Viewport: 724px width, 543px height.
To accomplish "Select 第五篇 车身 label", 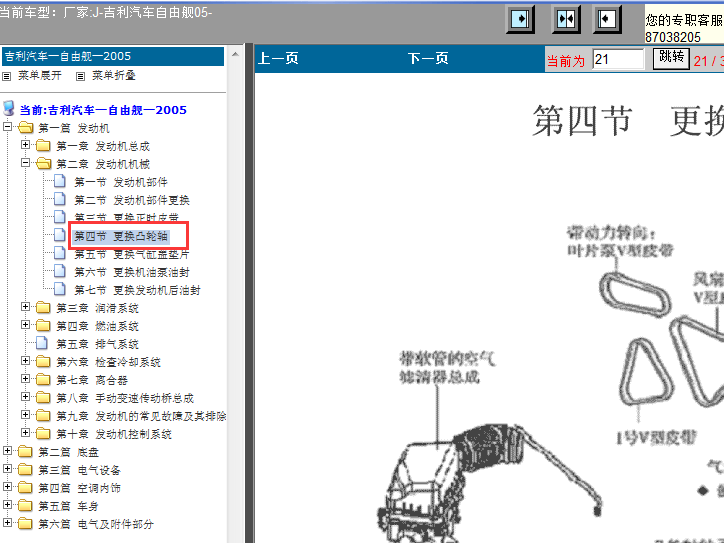I will (68, 507).
